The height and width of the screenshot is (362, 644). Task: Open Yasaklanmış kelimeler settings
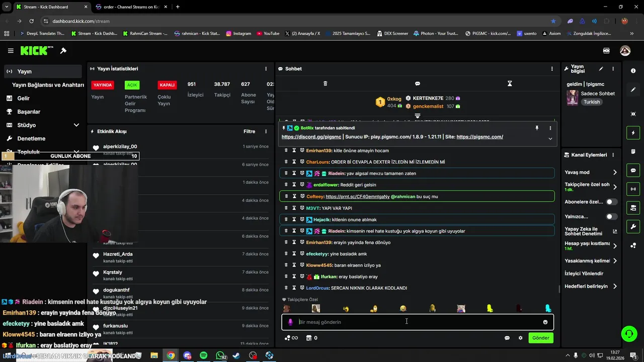coord(591,261)
